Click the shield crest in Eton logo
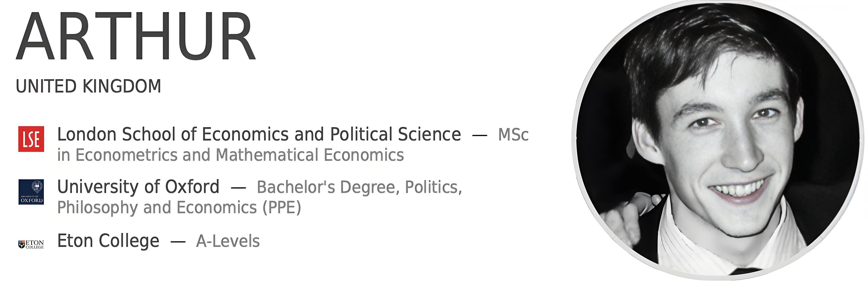This screenshot has height=288, width=868. [x=22, y=245]
